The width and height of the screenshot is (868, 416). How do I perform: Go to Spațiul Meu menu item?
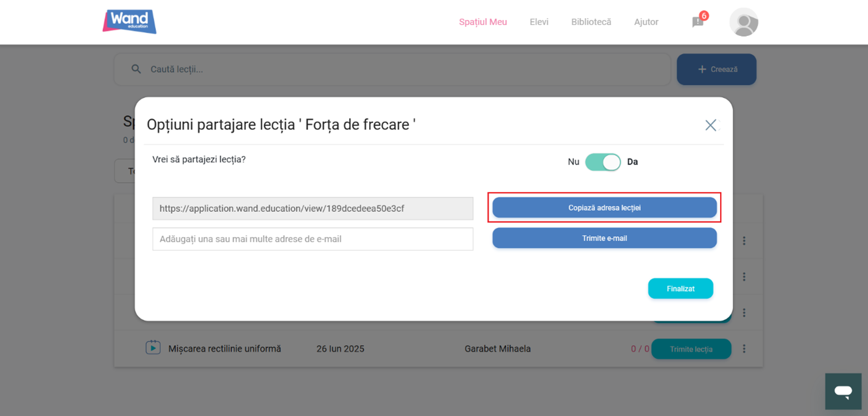point(482,22)
